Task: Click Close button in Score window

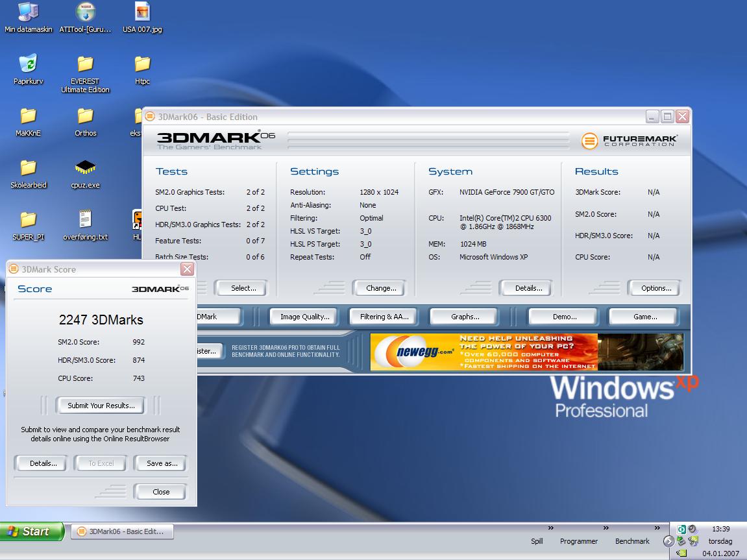Action: coord(160,492)
